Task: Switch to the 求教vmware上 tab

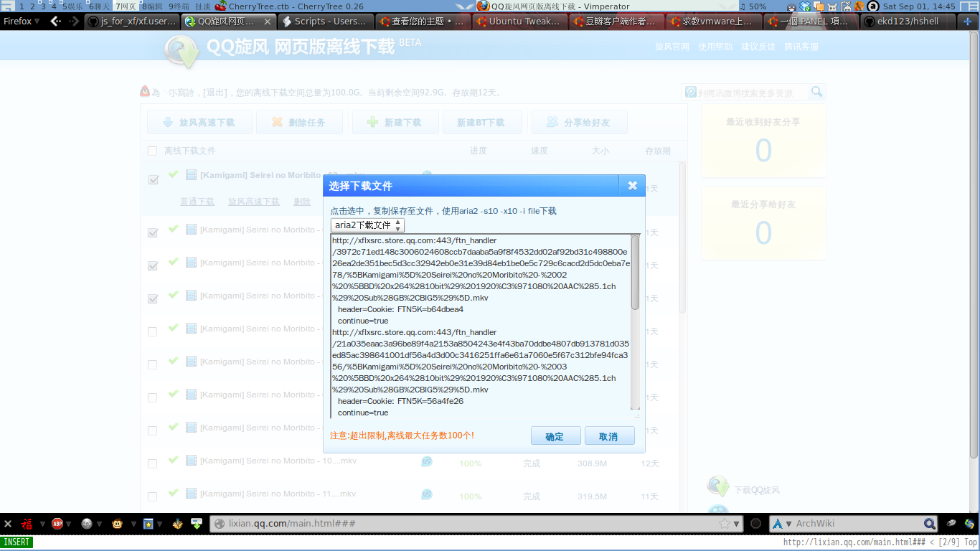Action: [x=713, y=22]
